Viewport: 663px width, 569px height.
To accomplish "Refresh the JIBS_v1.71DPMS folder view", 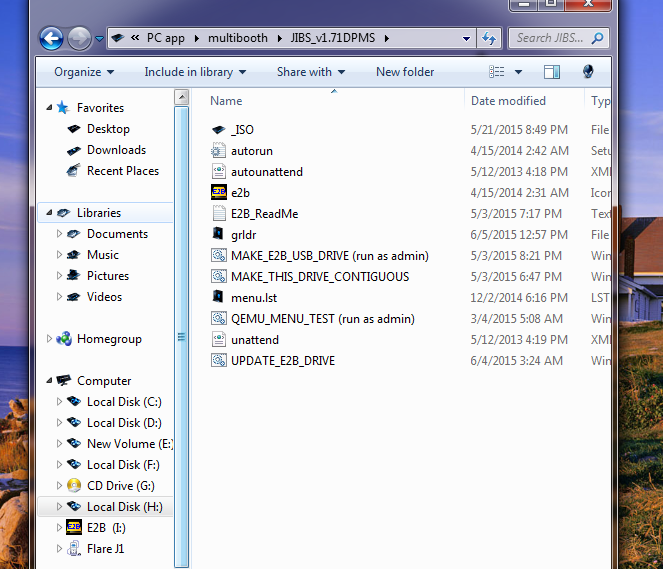I will pyautogui.click(x=489, y=39).
